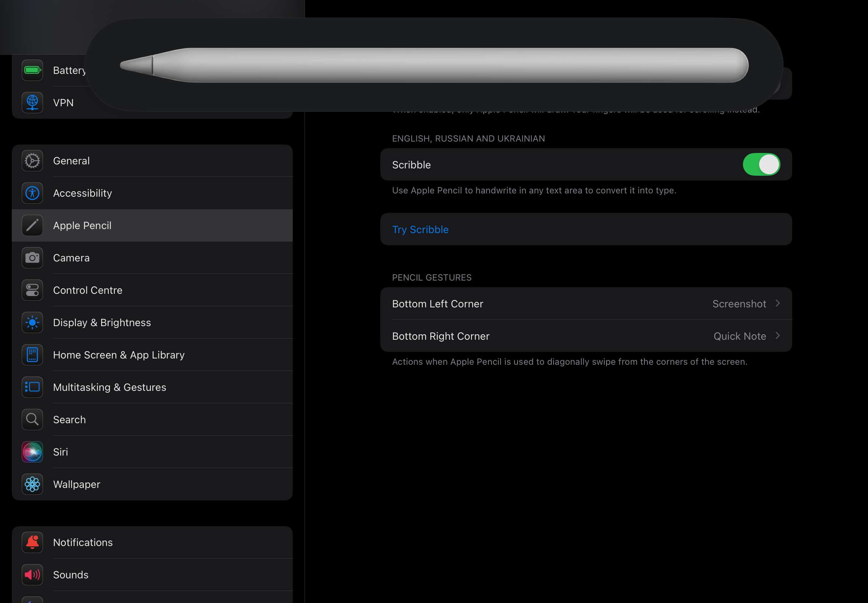Viewport: 868px width, 603px height.
Task: Tap the Try Scribble link
Action: (420, 229)
